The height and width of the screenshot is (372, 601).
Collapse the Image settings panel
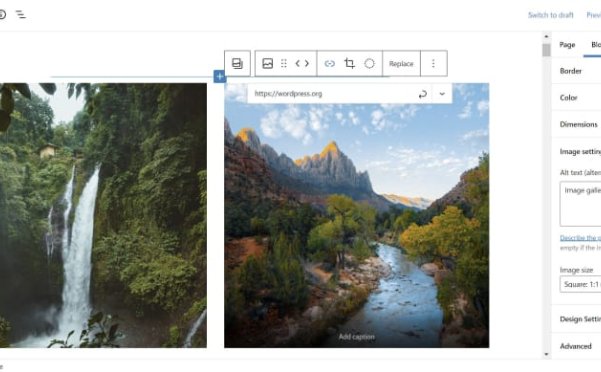(576, 151)
